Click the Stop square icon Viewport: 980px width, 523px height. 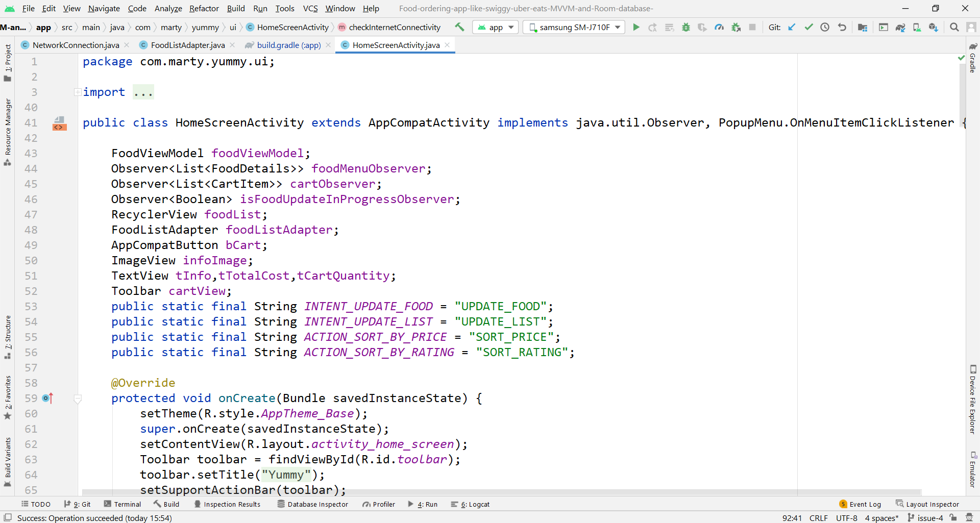click(752, 27)
